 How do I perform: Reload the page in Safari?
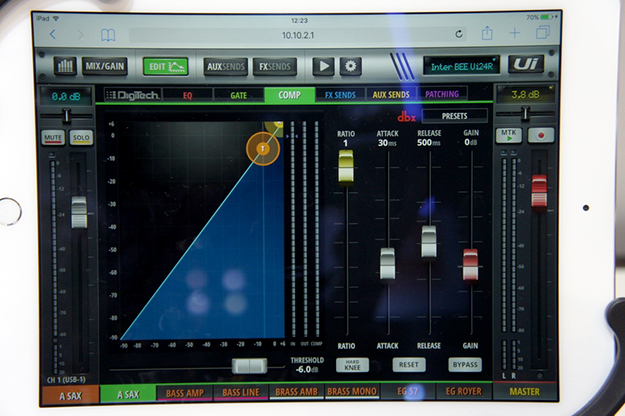tap(458, 34)
